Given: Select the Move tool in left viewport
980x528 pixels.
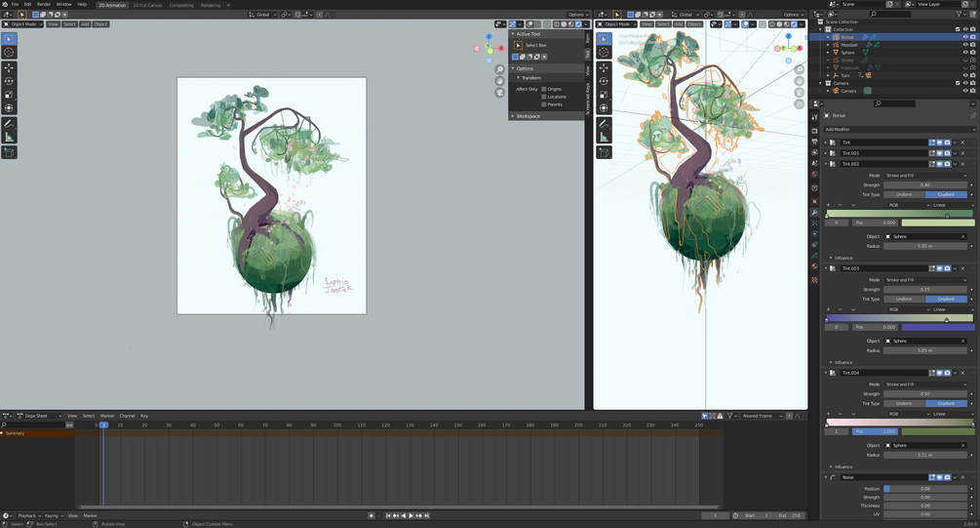Looking at the screenshot, I should pyautogui.click(x=9, y=67).
